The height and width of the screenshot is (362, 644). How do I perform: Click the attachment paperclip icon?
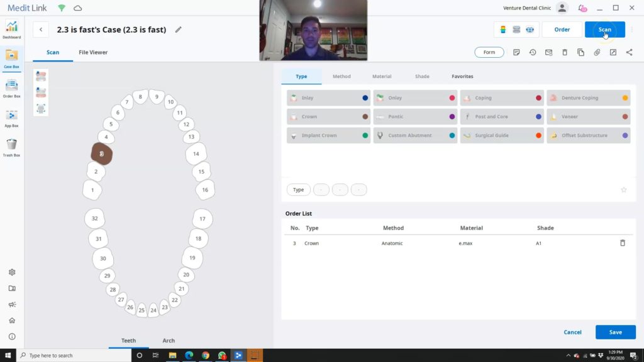pos(597,52)
